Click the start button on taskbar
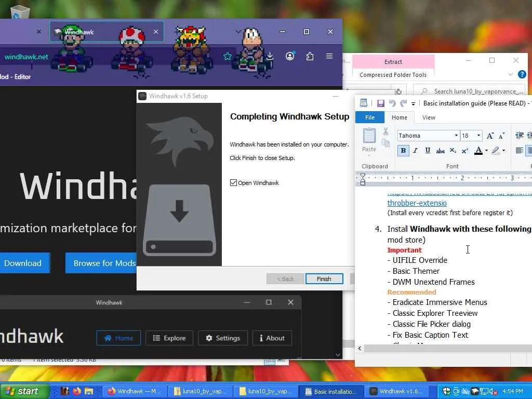 click(24, 391)
